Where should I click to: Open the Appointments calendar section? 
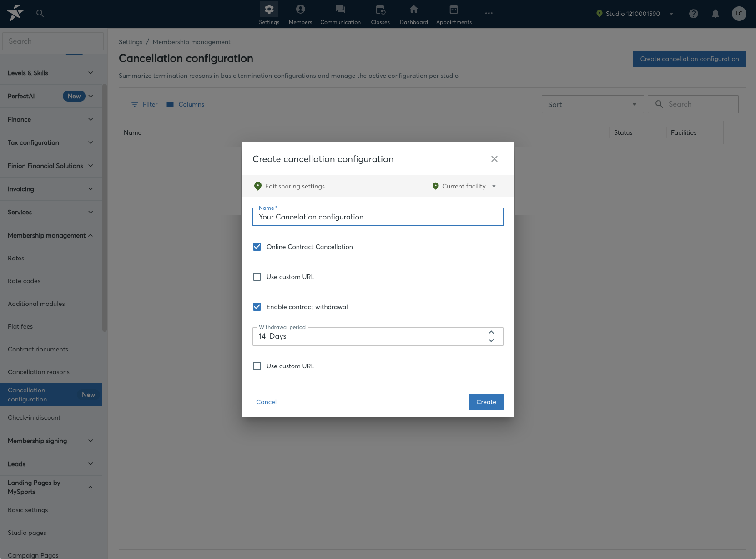coord(454,14)
